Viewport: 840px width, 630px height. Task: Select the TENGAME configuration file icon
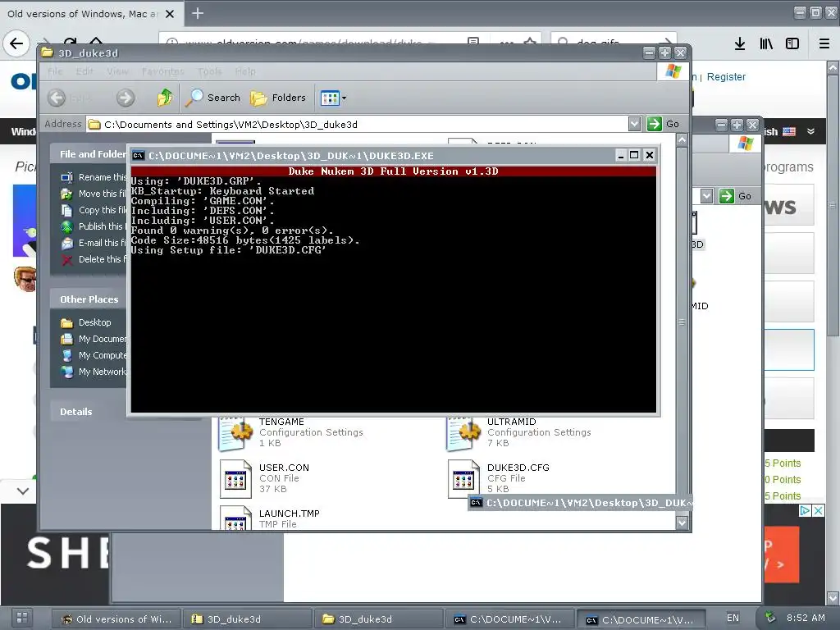(x=235, y=434)
